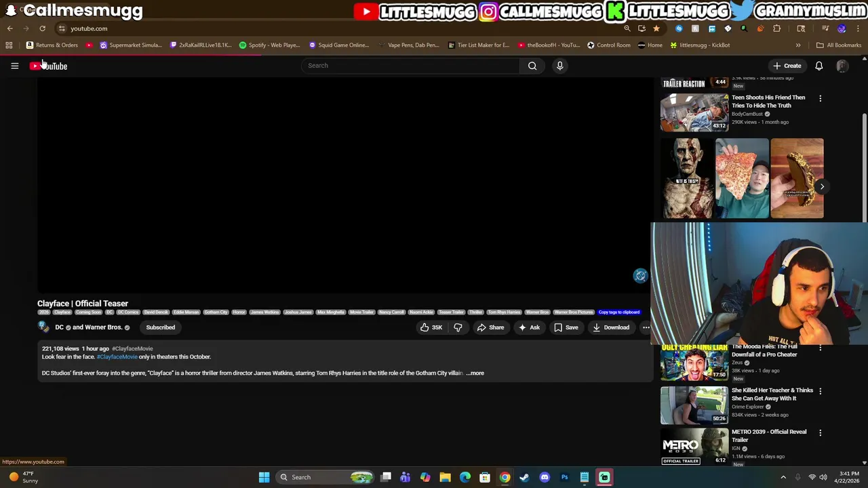Open the Squid Game Online bookmark
Image resolution: width=868 pixels, height=488 pixels.
[x=339, y=45]
